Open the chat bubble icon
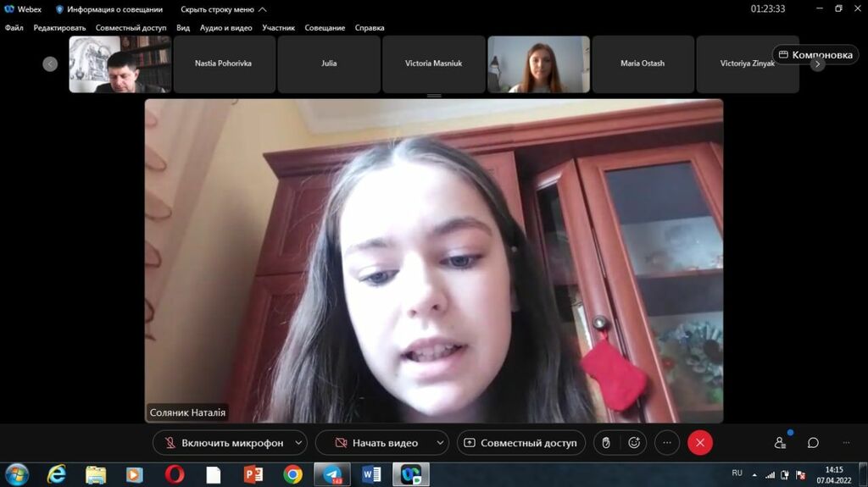 [813, 443]
